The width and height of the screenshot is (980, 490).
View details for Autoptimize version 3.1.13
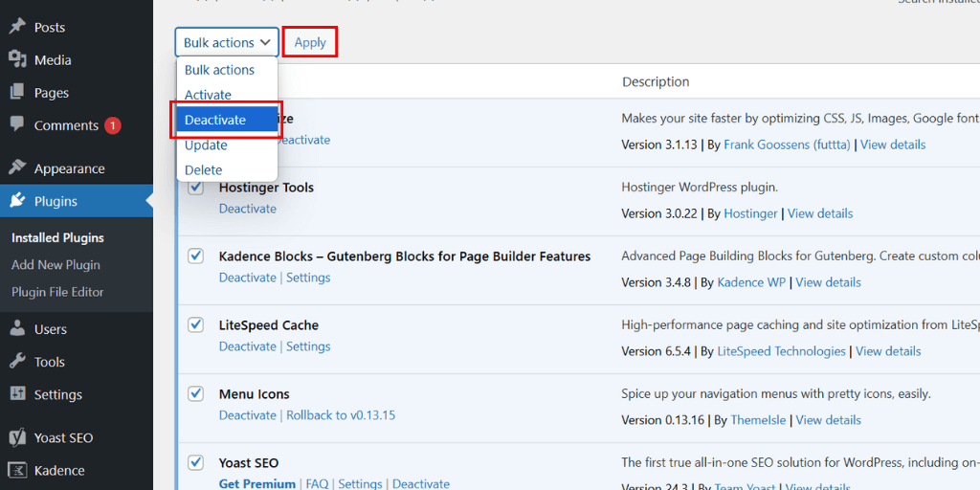click(893, 145)
